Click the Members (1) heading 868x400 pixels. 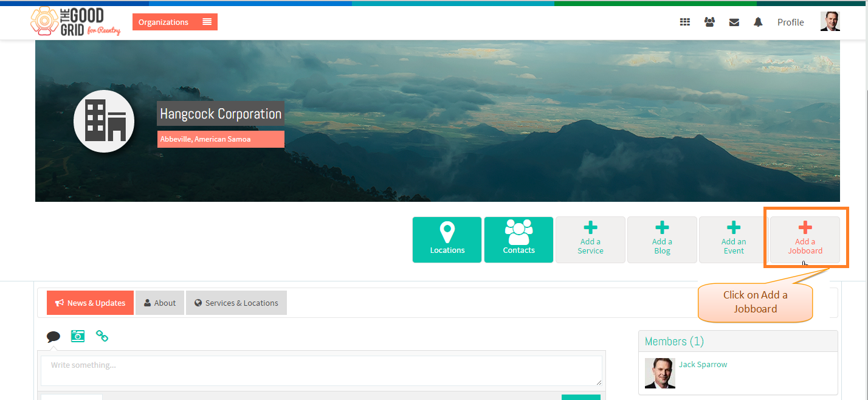click(x=674, y=342)
